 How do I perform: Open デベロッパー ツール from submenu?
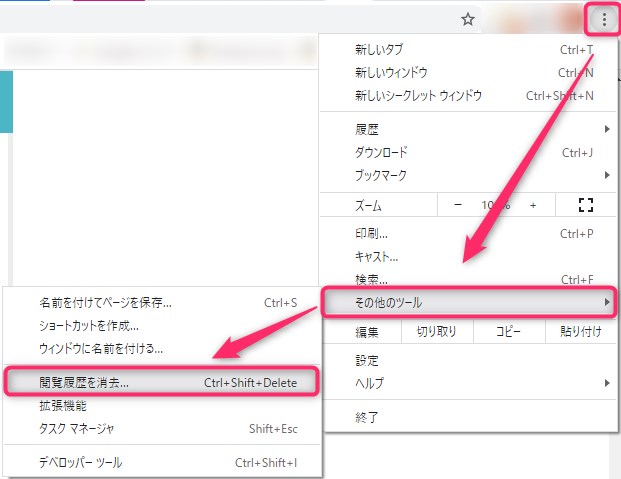pyautogui.click(x=162, y=462)
